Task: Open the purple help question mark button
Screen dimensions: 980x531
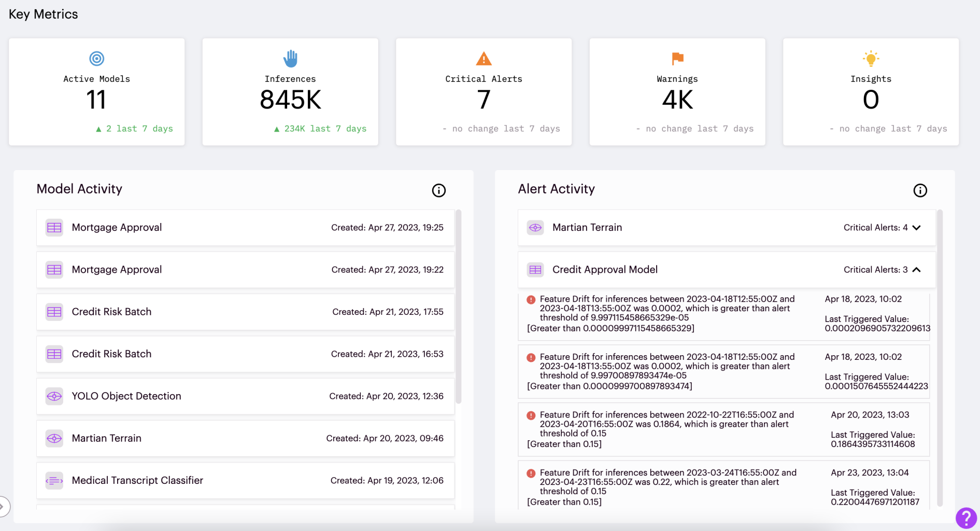Action: tap(966, 518)
